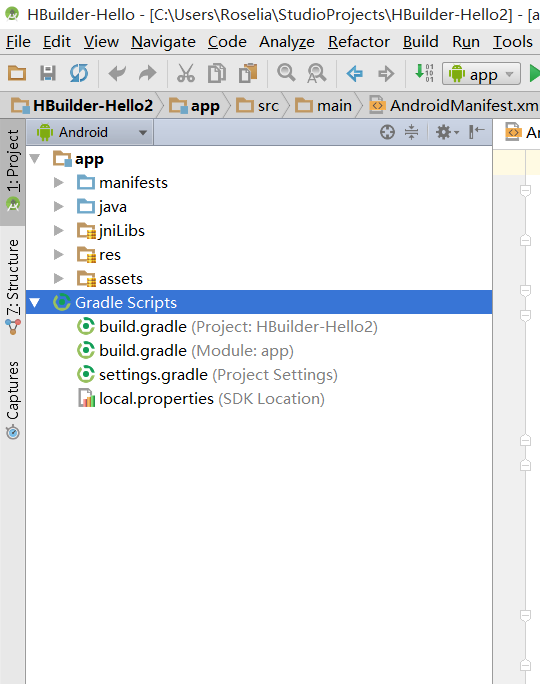Click the Synchronize refresh icon
The image size is (540, 684).
[79, 73]
